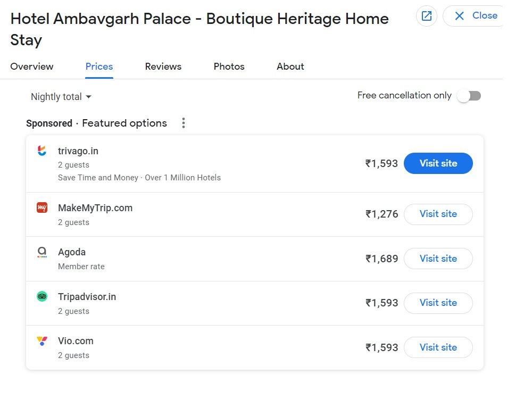Select the Prices tab
Screen dimensions: 532x399
[x=99, y=66]
